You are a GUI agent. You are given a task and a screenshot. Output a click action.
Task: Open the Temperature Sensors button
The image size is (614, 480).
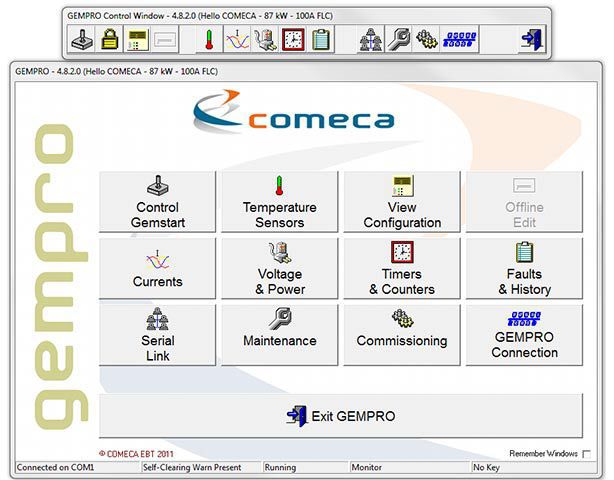pyautogui.click(x=280, y=203)
